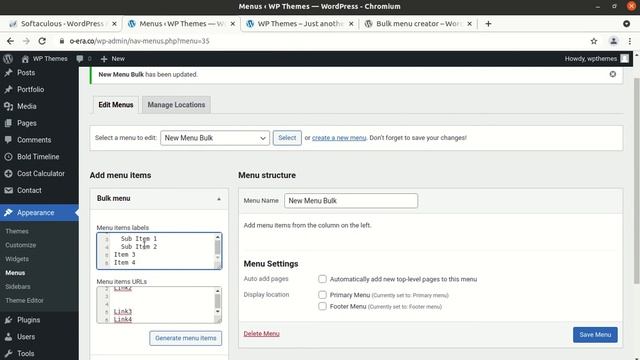Image resolution: width=640 pixels, height=360 pixels.
Task: Collapse the Bulk menu panel
Action: (219, 199)
